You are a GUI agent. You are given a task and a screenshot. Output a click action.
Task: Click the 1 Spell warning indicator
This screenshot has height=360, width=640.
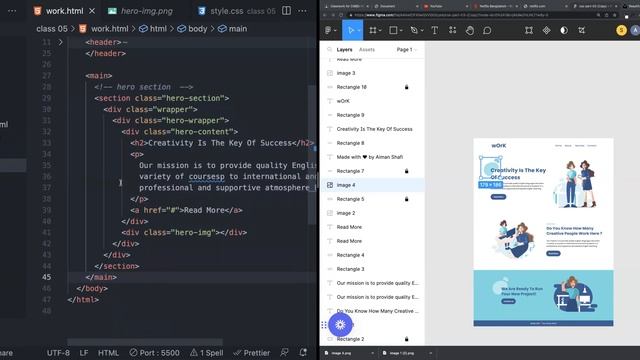click(207, 353)
